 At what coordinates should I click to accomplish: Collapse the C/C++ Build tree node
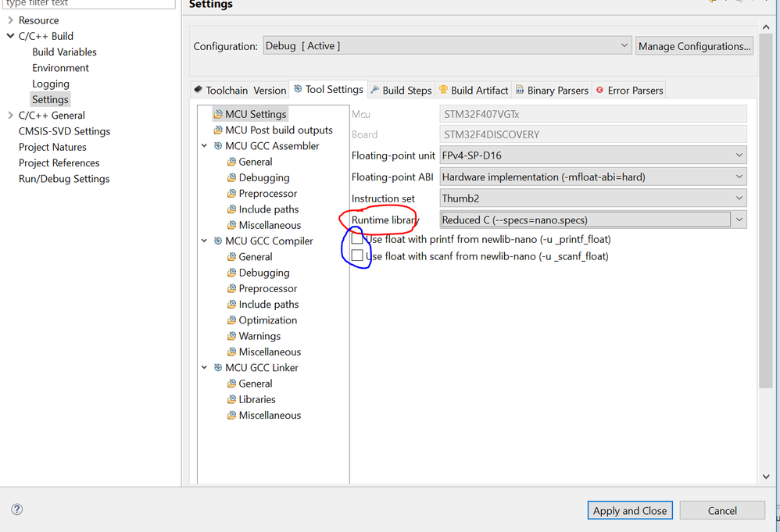click(10, 36)
